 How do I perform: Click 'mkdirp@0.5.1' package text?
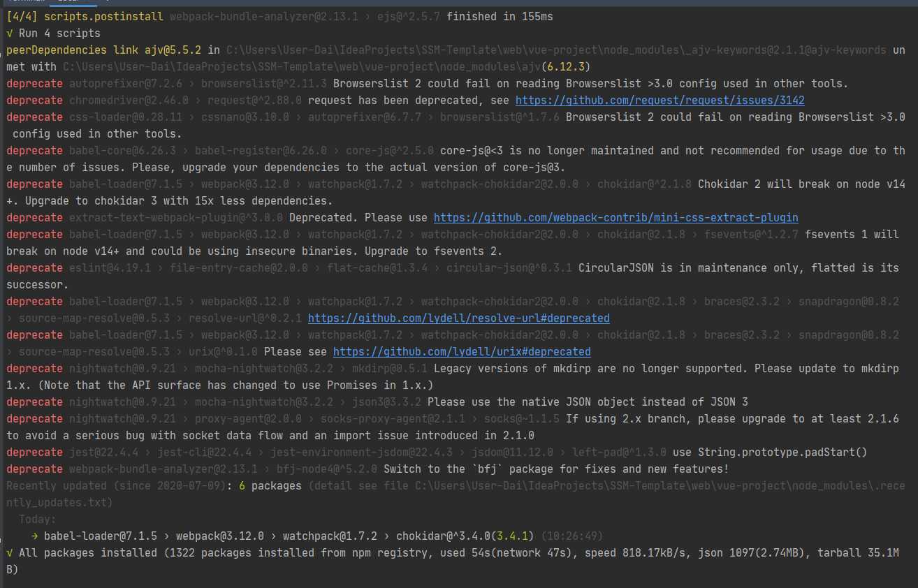coord(390,369)
